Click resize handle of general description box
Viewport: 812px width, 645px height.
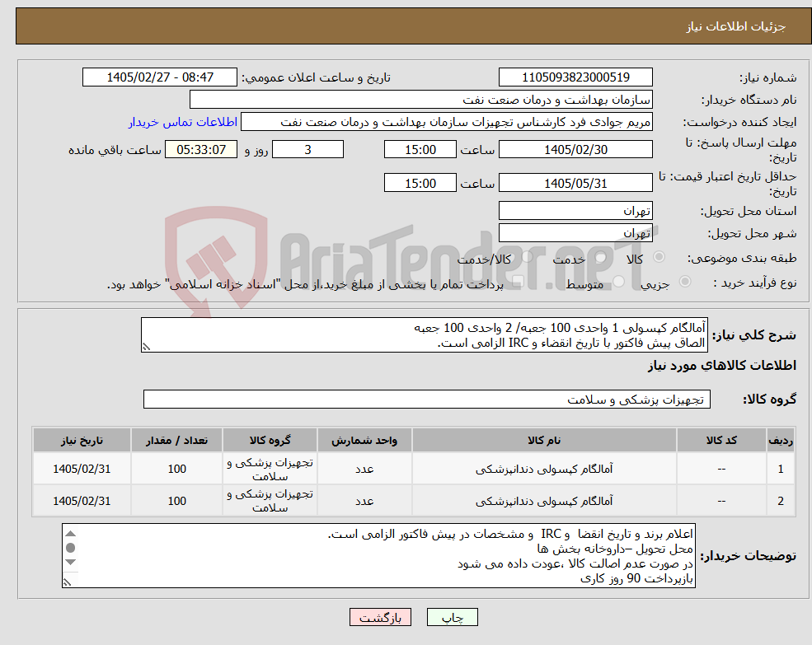point(146,347)
